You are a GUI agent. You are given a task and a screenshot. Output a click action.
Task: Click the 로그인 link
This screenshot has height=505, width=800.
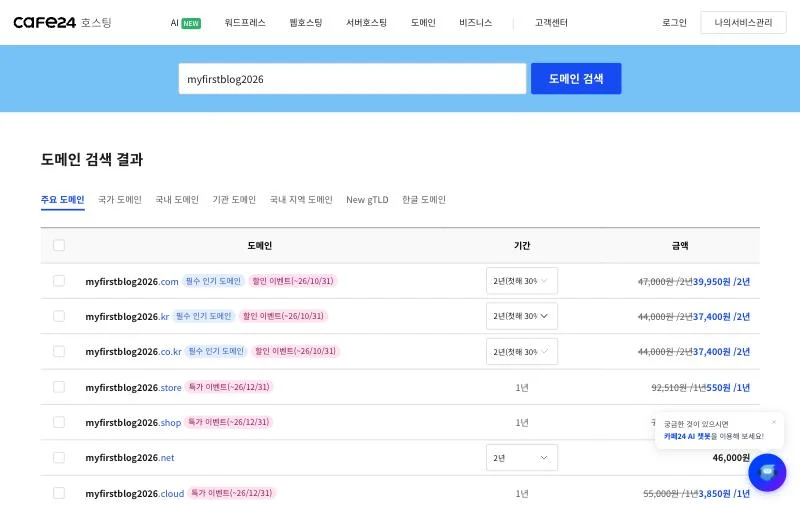click(674, 22)
